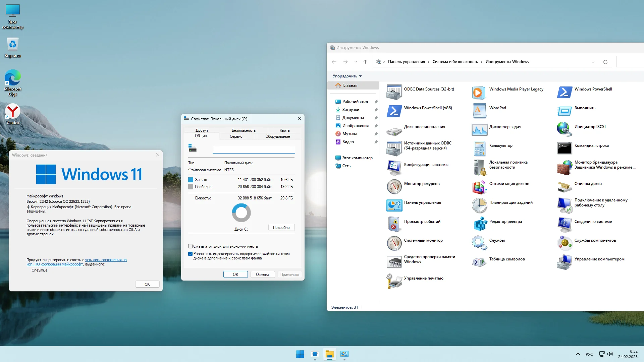
Task: Open Disk Cleanup (Очистка диска)
Action: tap(565, 186)
